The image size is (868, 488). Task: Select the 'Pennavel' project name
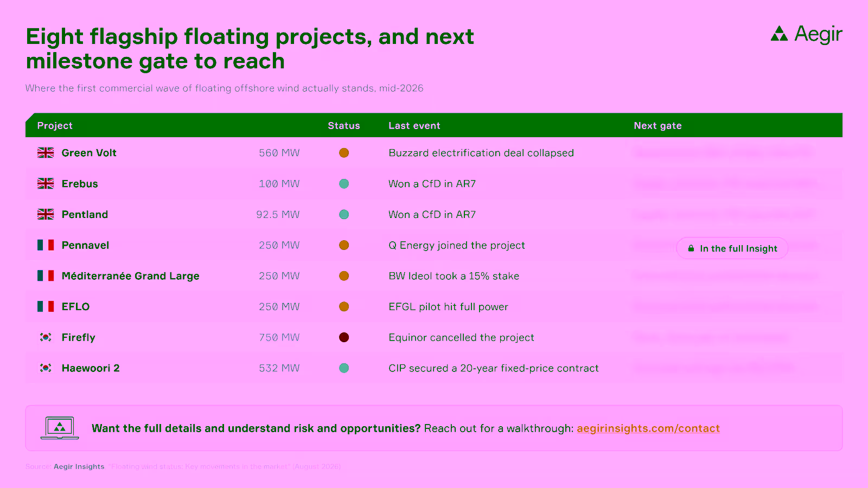[x=85, y=245]
